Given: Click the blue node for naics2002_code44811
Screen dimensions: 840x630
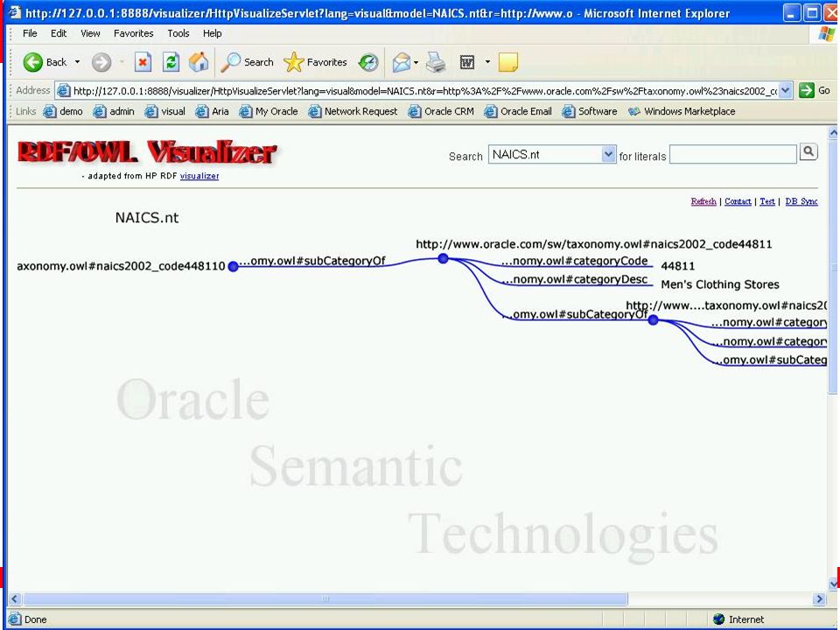Looking at the screenshot, I should 443,259.
